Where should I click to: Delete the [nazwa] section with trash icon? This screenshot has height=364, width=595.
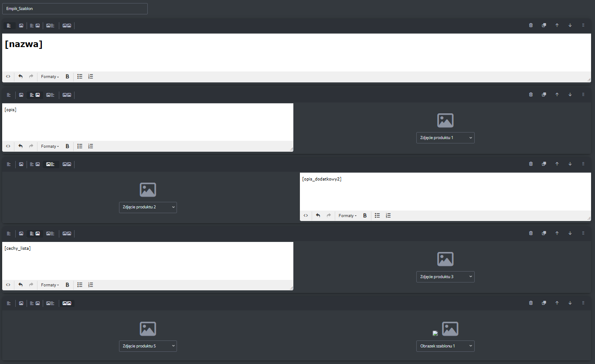[530, 25]
